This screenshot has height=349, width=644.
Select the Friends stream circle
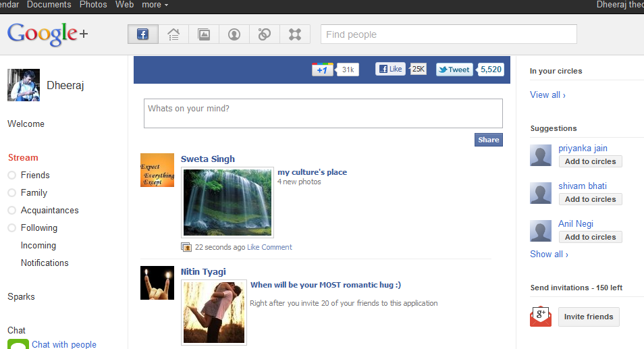pos(12,176)
